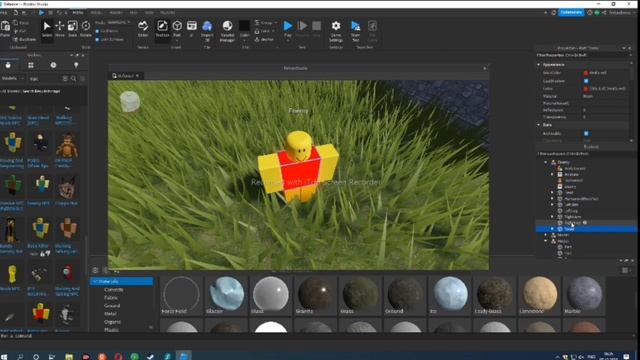The image size is (640, 360).
Task: Open Import 3D
Action: tap(207, 31)
